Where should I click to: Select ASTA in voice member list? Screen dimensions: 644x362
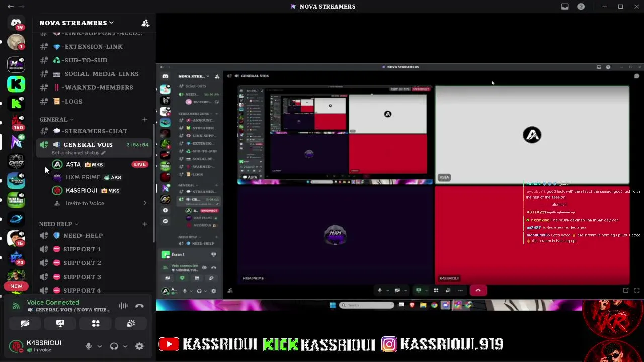pos(101,165)
